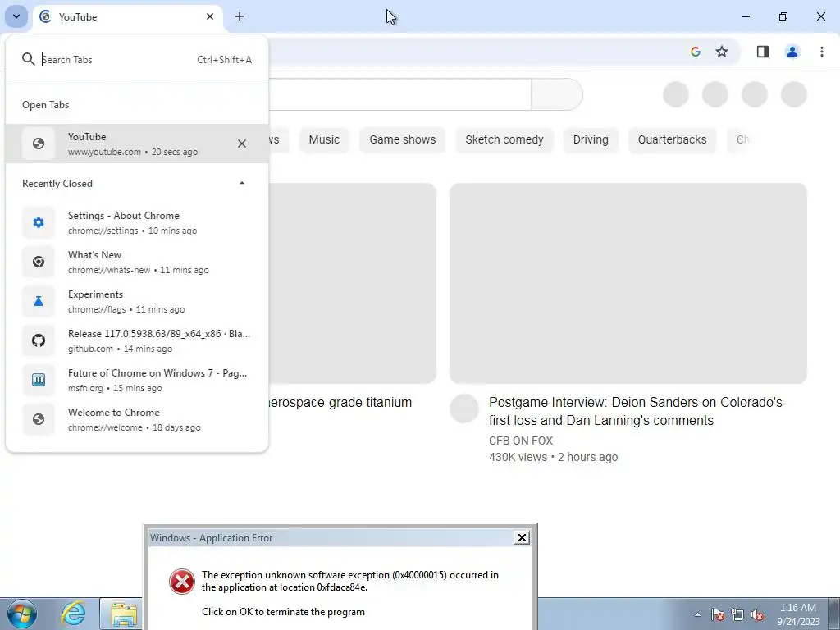Viewport: 840px width, 630px height.
Task: Open the Windows Start button
Action: [x=21, y=614]
